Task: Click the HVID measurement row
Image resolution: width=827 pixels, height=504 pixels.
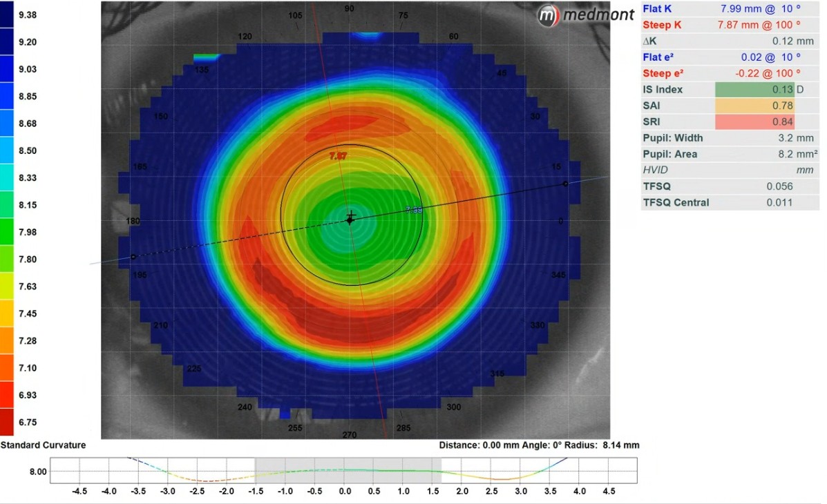Action: pos(730,170)
